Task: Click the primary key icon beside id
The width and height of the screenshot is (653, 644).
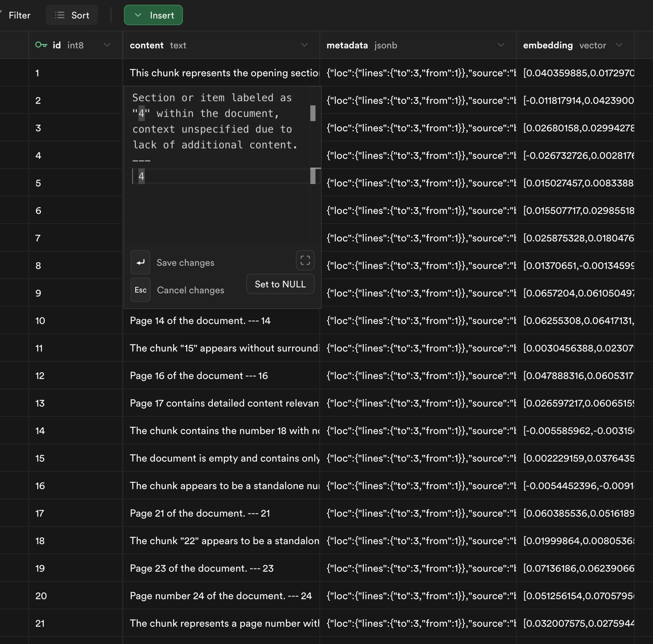Action: tap(41, 45)
